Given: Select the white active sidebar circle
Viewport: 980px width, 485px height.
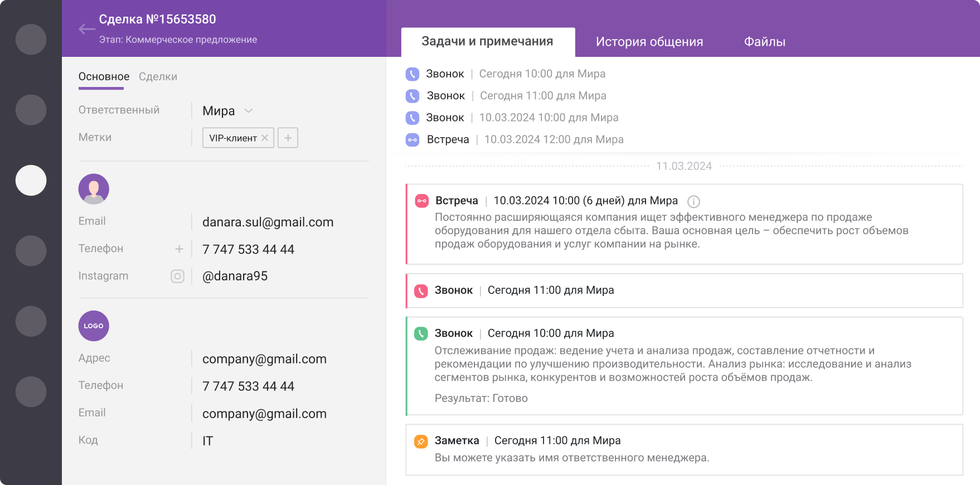Looking at the screenshot, I should pyautogui.click(x=31, y=180).
